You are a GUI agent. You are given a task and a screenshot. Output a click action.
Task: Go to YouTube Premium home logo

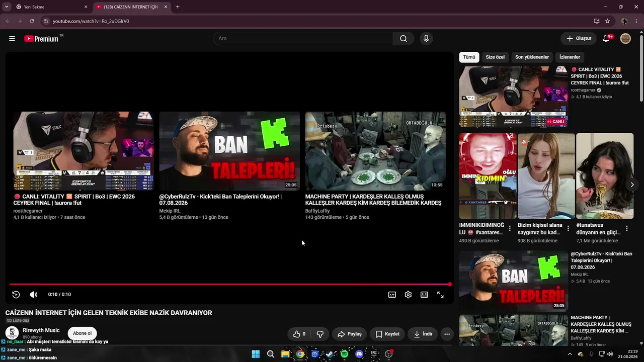coord(41,39)
